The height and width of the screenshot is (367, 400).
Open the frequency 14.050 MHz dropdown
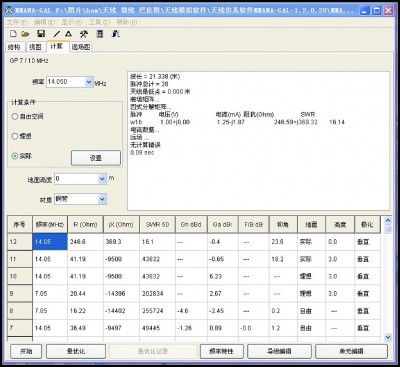pyautogui.click(x=89, y=82)
